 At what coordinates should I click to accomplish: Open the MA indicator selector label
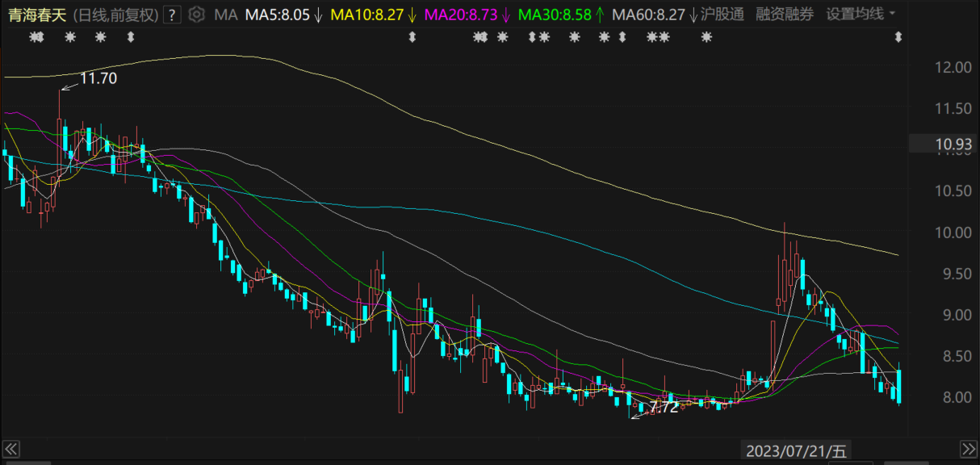(x=226, y=15)
